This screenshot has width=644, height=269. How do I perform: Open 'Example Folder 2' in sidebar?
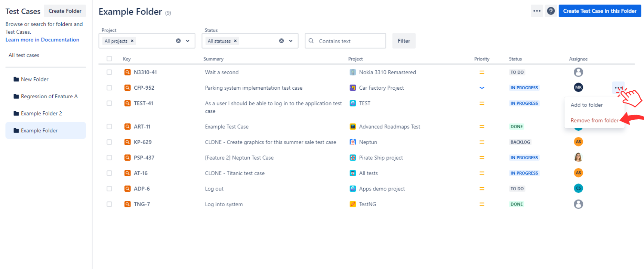(x=46, y=113)
